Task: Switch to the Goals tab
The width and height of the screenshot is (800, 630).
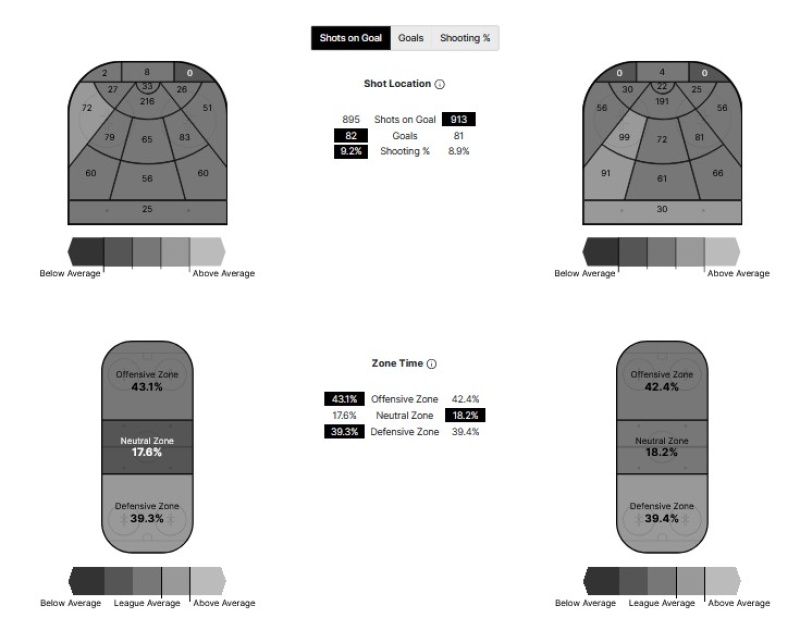Action: coord(411,38)
